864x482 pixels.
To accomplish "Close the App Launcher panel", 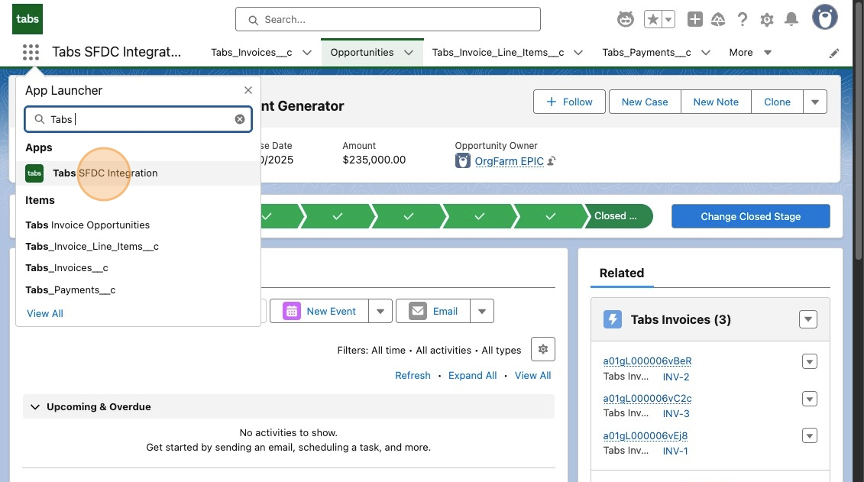I will (248, 90).
